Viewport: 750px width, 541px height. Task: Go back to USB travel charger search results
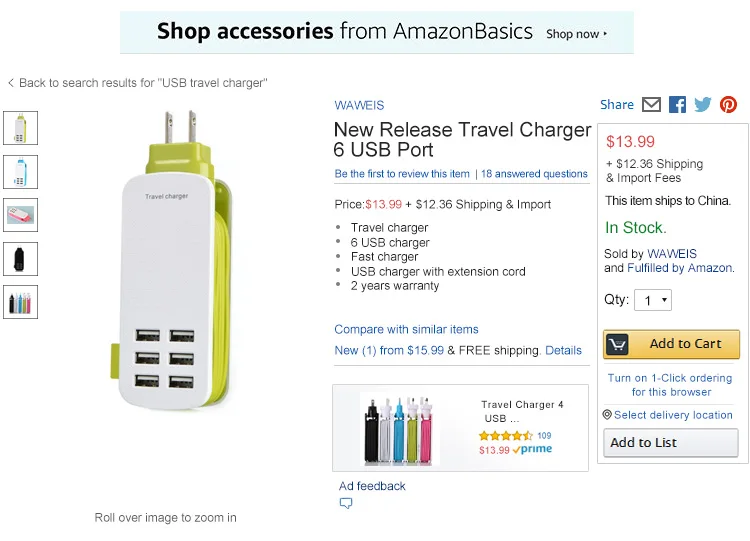[137, 83]
